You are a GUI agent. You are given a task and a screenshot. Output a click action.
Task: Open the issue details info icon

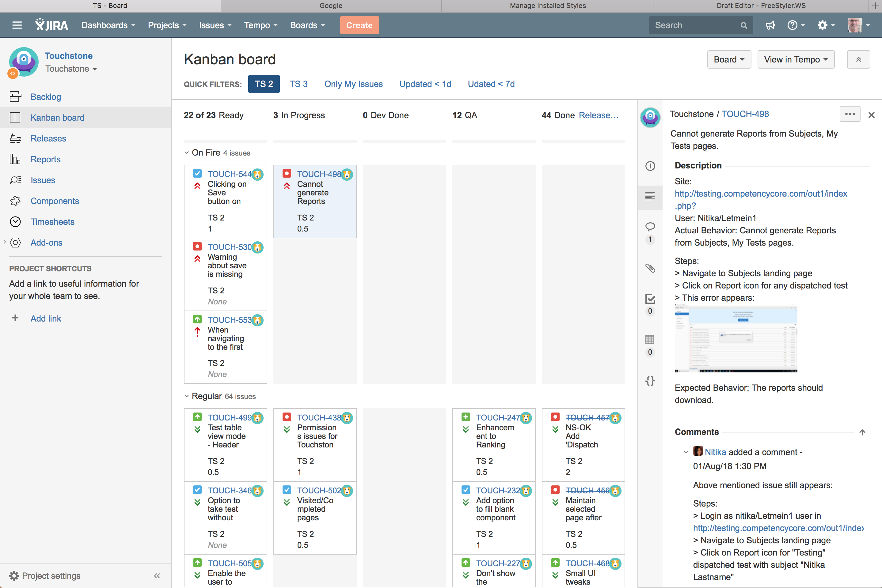coord(650,166)
